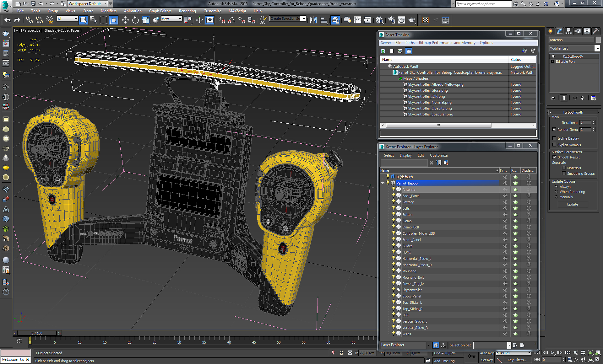Toggle Smooth Result checkbox
Screen dimensions: 603x364
click(x=554, y=157)
